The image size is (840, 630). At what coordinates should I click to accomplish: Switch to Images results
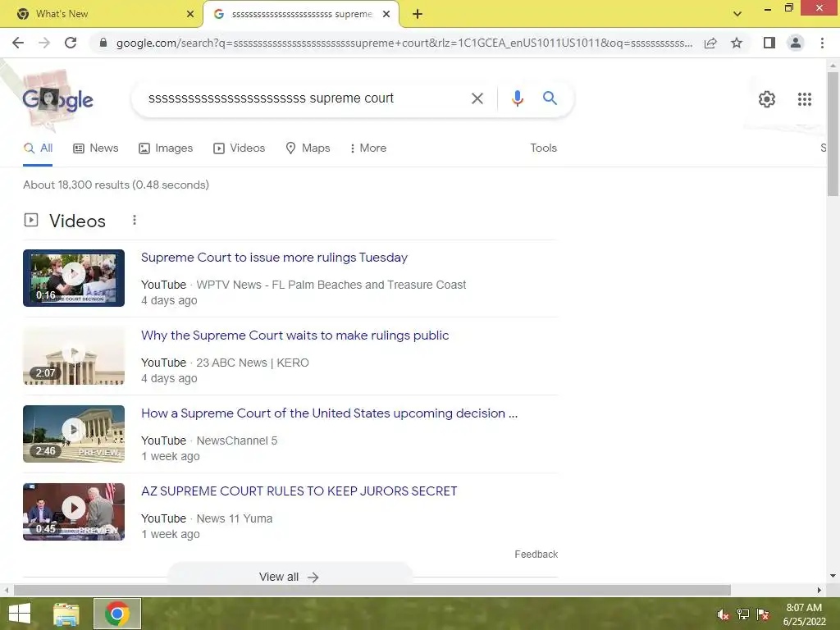click(166, 148)
